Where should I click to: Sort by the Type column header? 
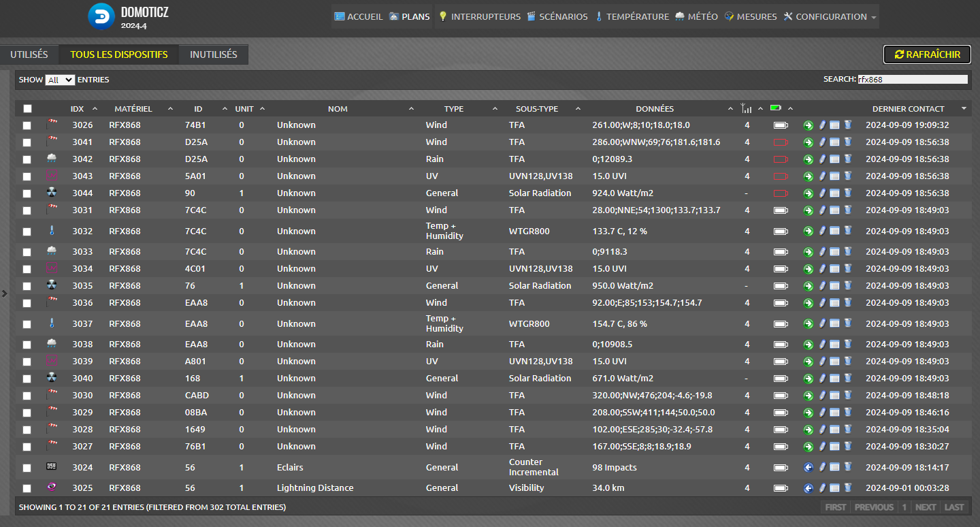[454, 109]
